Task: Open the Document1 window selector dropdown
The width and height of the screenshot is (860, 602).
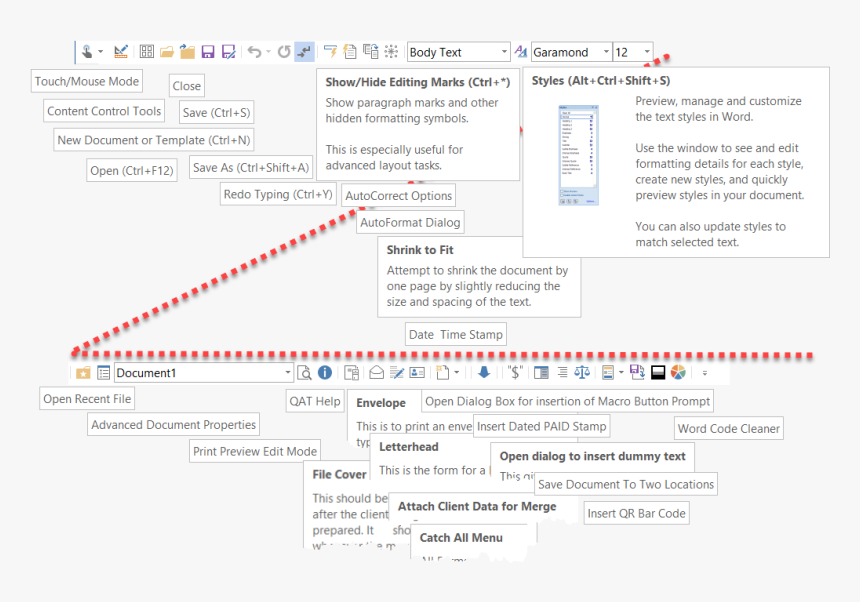Action: tap(287, 373)
